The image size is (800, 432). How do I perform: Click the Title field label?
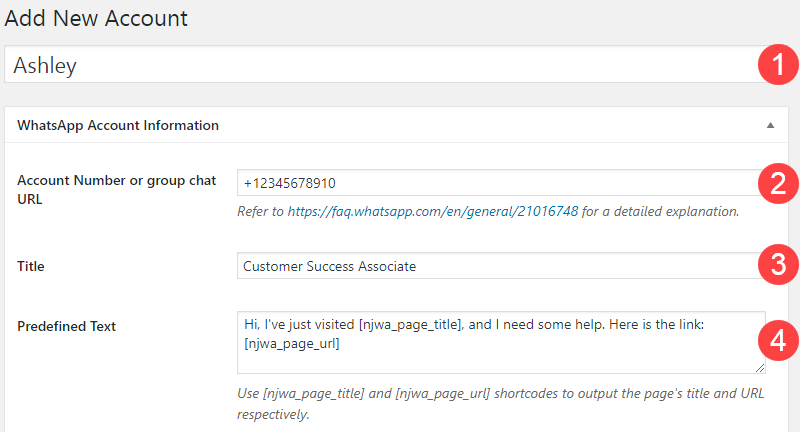pyautogui.click(x=31, y=266)
